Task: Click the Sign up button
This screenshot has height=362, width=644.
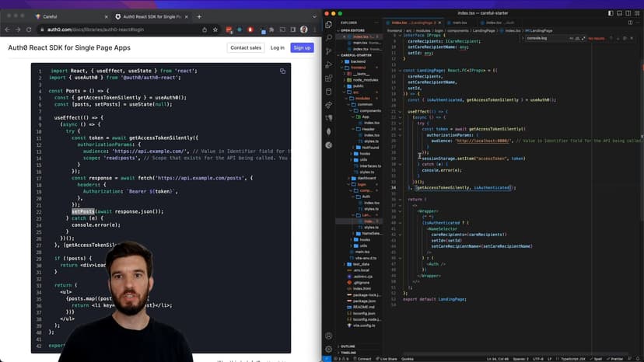Action: coord(302,47)
